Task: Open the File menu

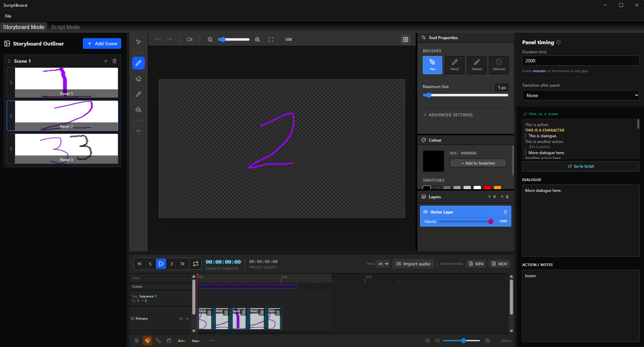Action: point(8,16)
